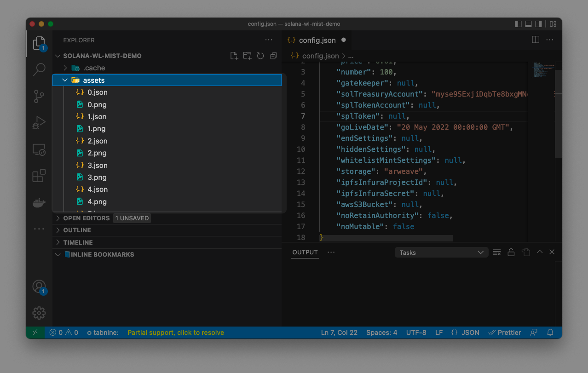Click 'Partial support, click to resolve' message
The width and height of the screenshot is (588, 373).
click(175, 333)
